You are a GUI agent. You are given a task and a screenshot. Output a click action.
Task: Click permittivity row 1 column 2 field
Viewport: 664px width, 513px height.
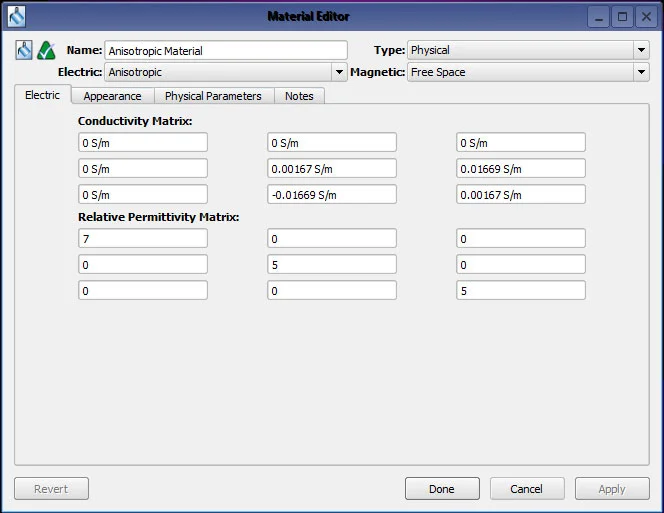pyautogui.click(x=332, y=238)
